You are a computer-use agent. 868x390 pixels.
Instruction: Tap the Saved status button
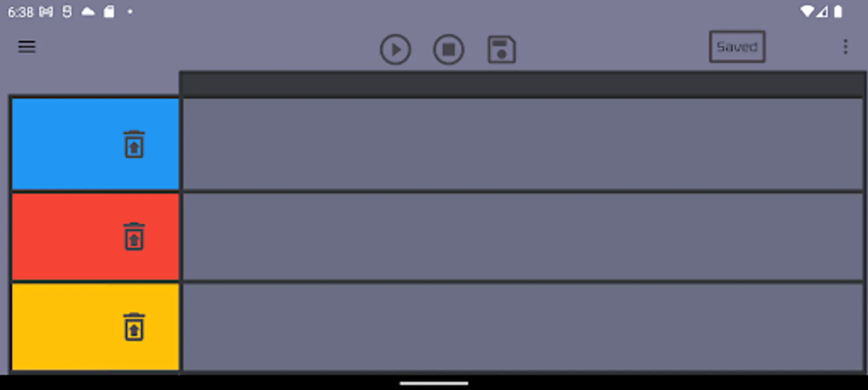pos(737,47)
